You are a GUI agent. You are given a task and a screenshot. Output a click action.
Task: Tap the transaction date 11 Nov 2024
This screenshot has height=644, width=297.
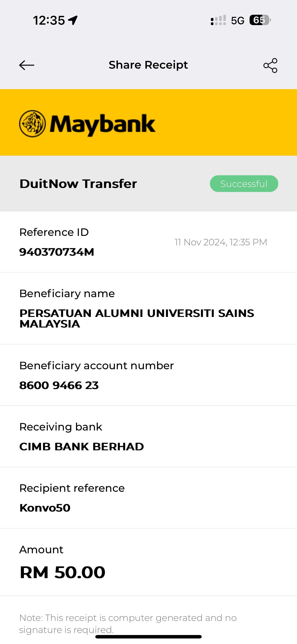click(221, 242)
